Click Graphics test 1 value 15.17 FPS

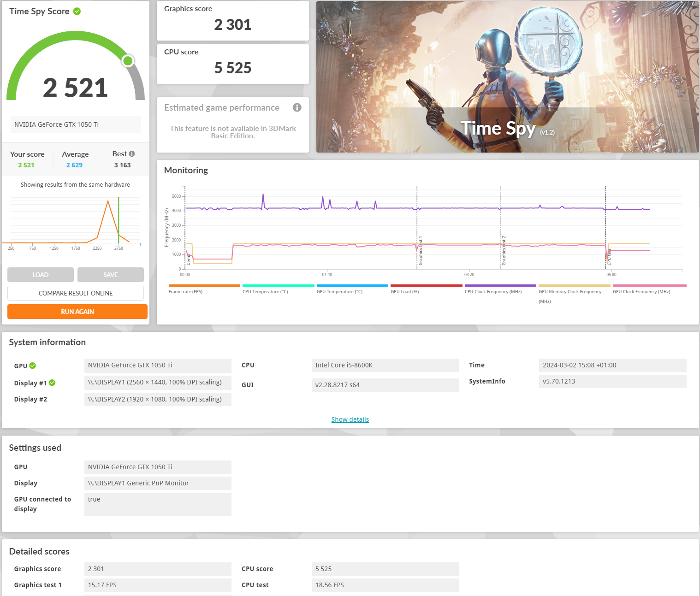(158, 585)
